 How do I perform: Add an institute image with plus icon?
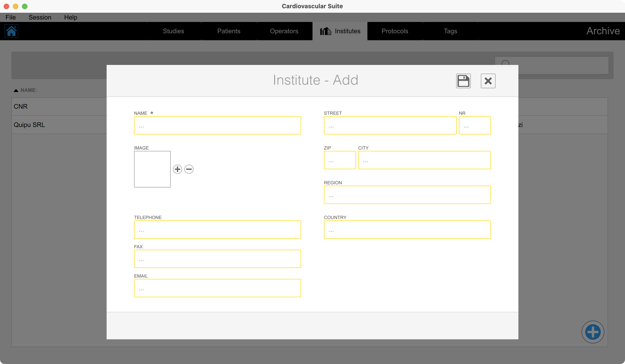point(177,169)
